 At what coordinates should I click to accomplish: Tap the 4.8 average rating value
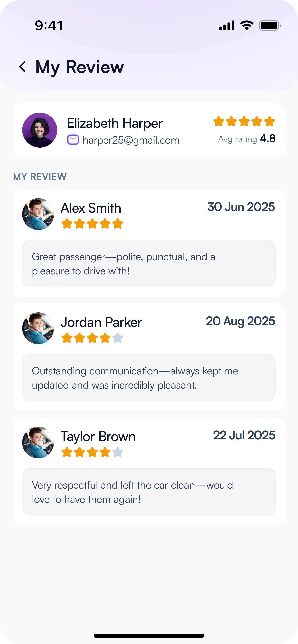point(267,139)
